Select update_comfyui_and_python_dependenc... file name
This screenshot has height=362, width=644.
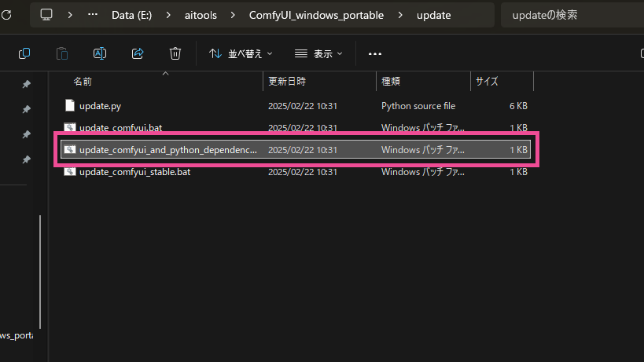[168, 150]
